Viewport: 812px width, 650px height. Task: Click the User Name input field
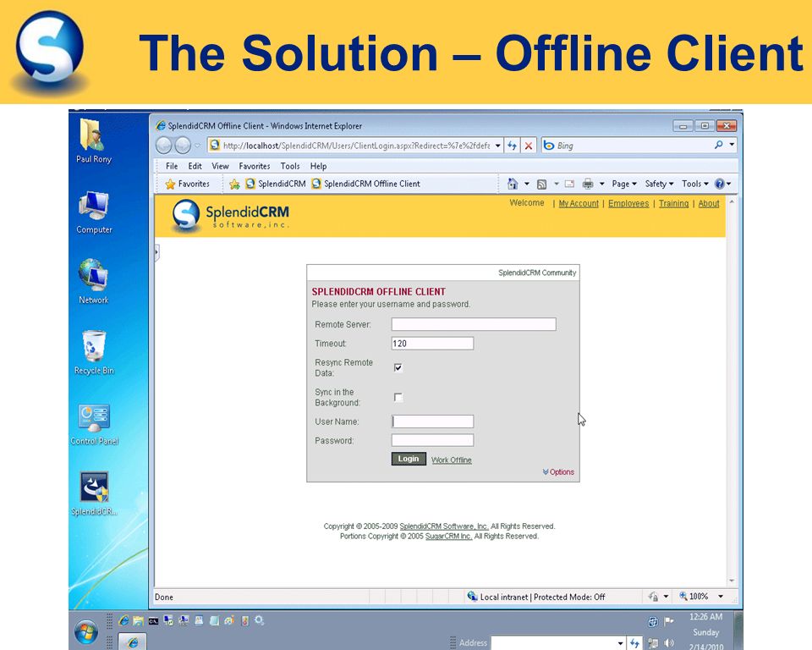coord(432,421)
